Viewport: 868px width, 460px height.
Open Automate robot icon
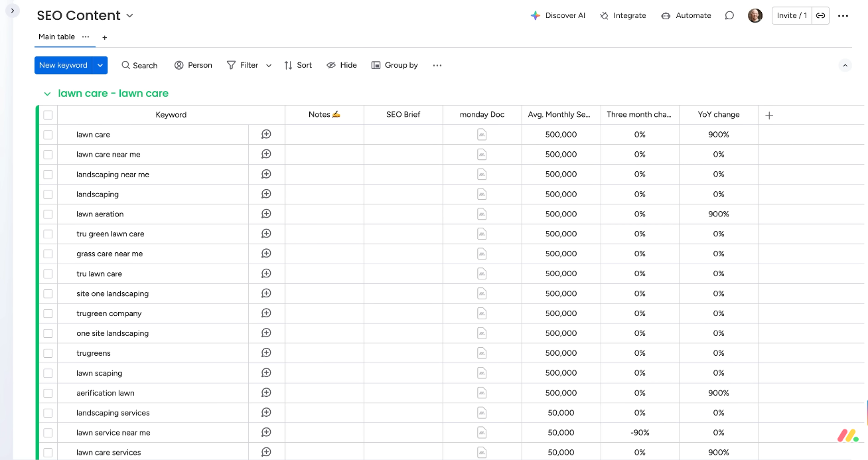(x=666, y=15)
